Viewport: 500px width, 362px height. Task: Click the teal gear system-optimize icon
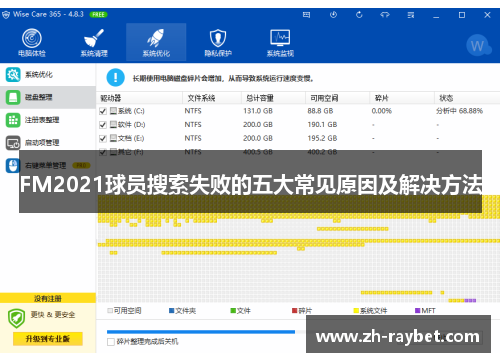(13, 75)
